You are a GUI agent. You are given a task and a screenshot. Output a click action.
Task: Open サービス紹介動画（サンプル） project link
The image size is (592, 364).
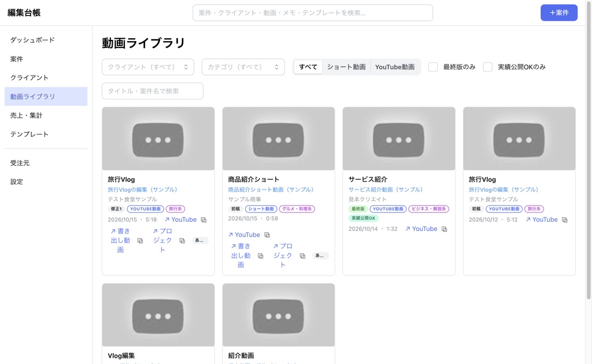[x=386, y=190]
